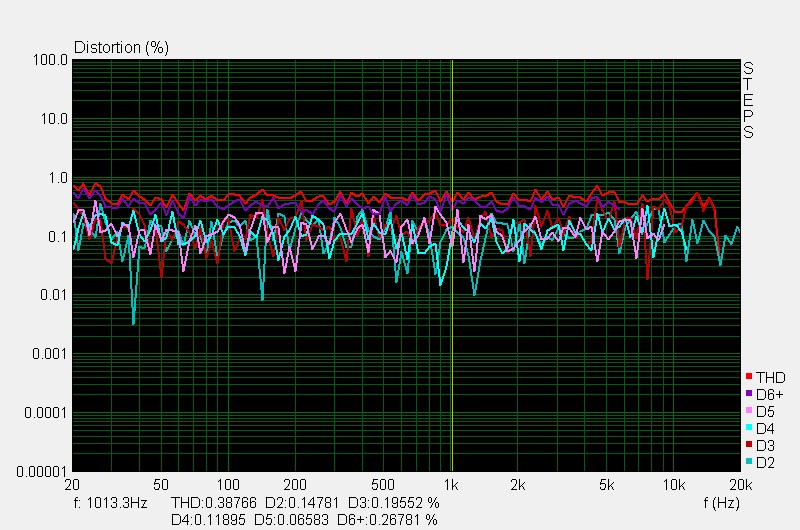Screen dimensions: 800x530
Task: Click the vertical STEPS label
Action: (748, 100)
